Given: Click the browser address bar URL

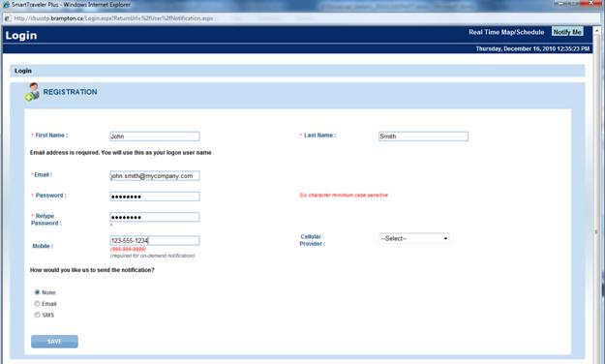Looking at the screenshot, I should click(113, 18).
